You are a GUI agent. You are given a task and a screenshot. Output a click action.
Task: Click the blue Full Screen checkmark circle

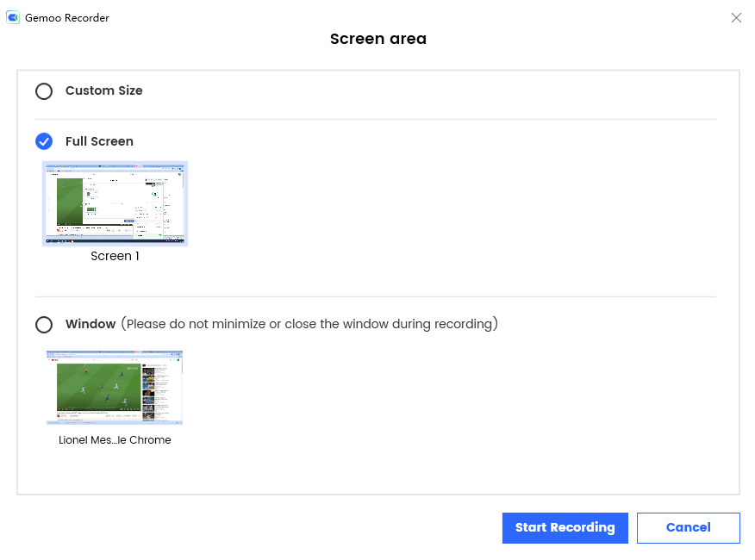tap(44, 141)
